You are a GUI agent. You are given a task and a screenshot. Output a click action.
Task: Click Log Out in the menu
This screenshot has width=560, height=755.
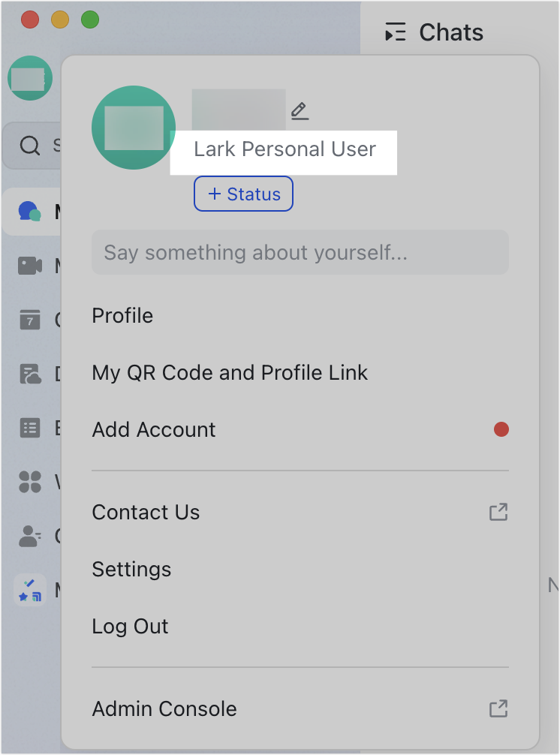coord(130,627)
